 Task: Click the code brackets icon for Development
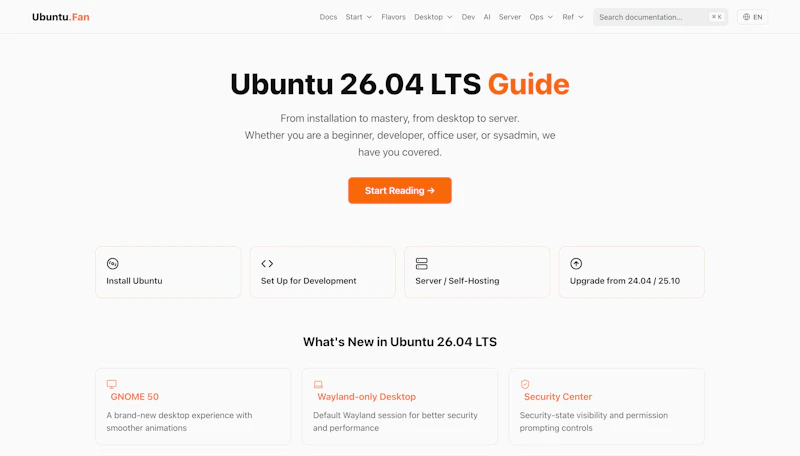tap(267, 264)
